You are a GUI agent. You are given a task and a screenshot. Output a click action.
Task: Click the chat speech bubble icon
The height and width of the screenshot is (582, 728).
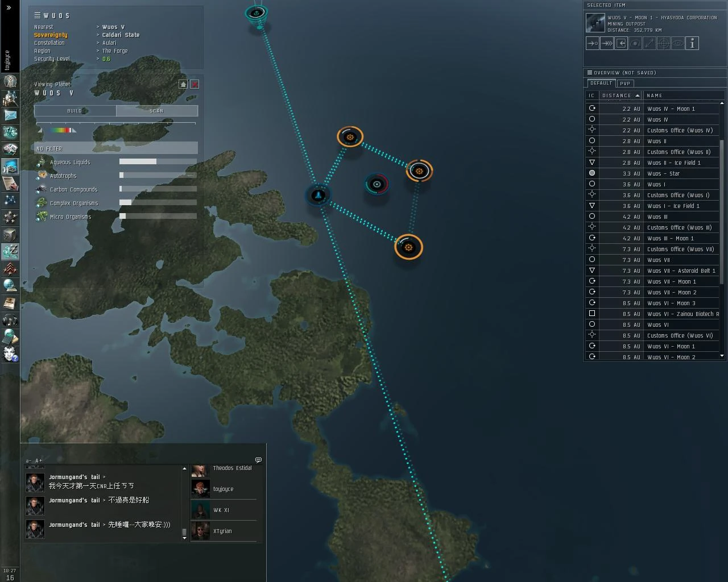point(258,460)
